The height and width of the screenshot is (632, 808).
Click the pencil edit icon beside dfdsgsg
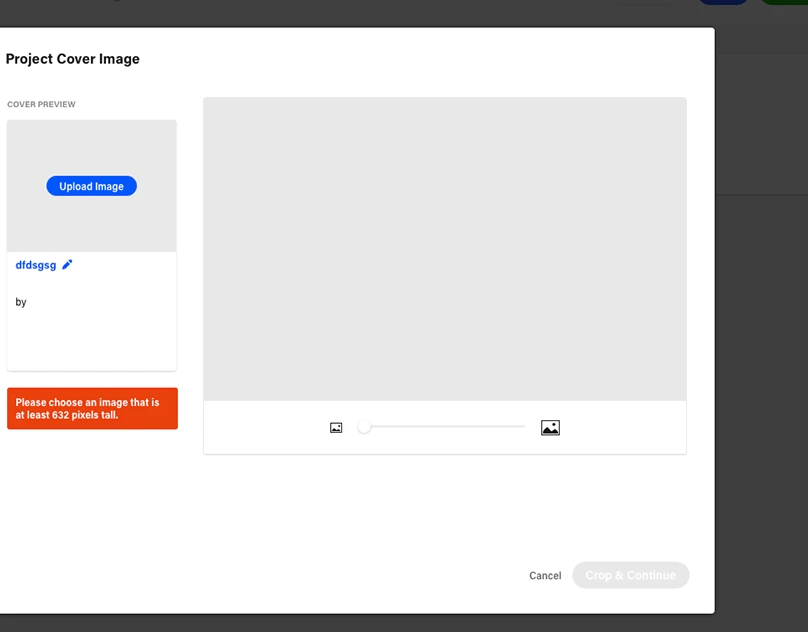click(67, 265)
